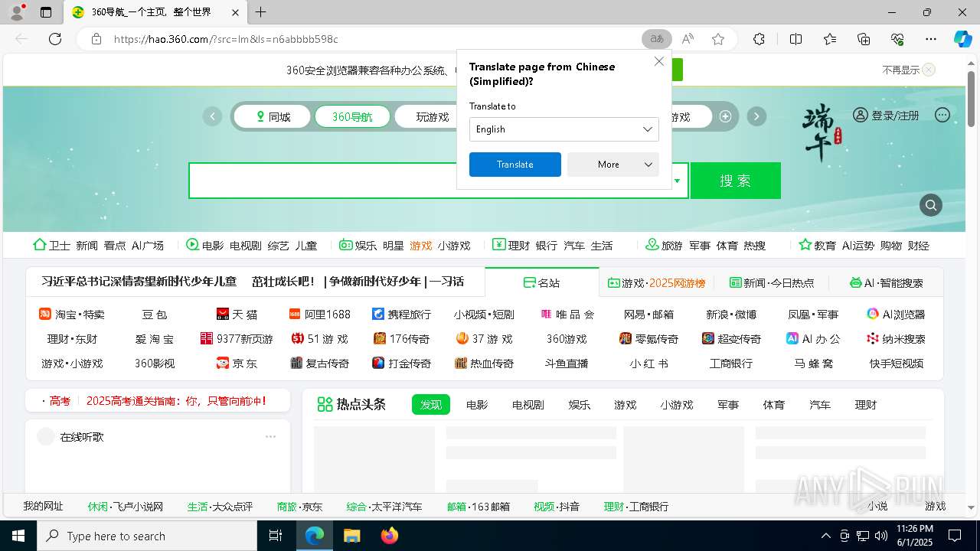Select the 360导航 tab

[352, 117]
